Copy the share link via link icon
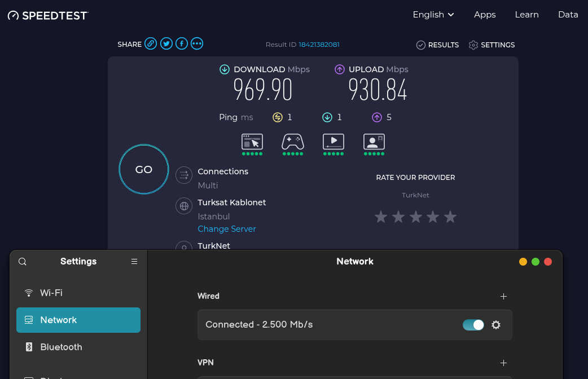Viewport: 588px width, 379px height. pyautogui.click(x=151, y=43)
